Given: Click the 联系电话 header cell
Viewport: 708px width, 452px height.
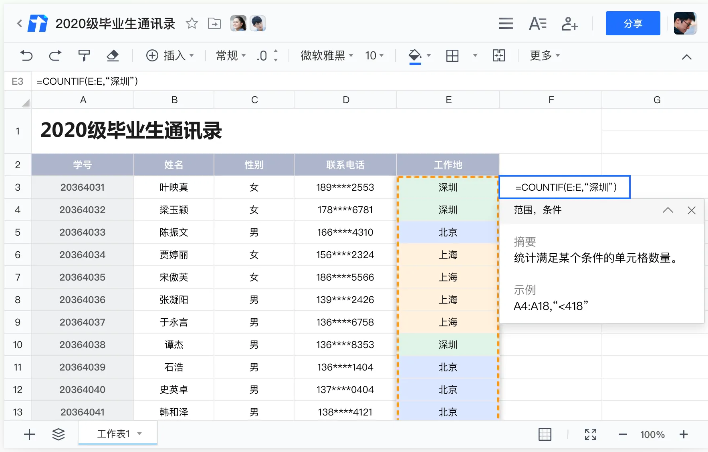Looking at the screenshot, I should [x=345, y=165].
